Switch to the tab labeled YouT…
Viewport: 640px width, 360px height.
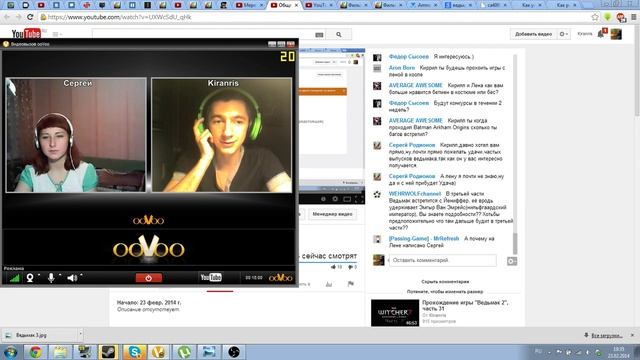coord(319,5)
